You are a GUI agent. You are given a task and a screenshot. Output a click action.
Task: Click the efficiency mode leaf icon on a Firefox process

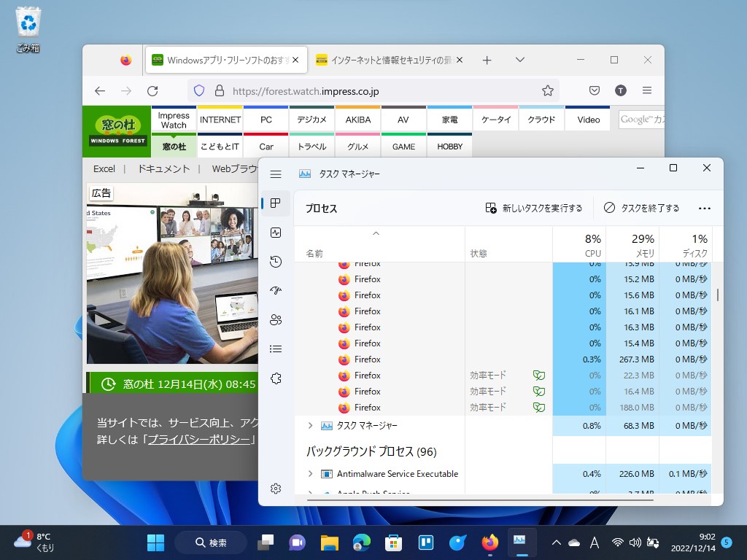[x=539, y=376]
